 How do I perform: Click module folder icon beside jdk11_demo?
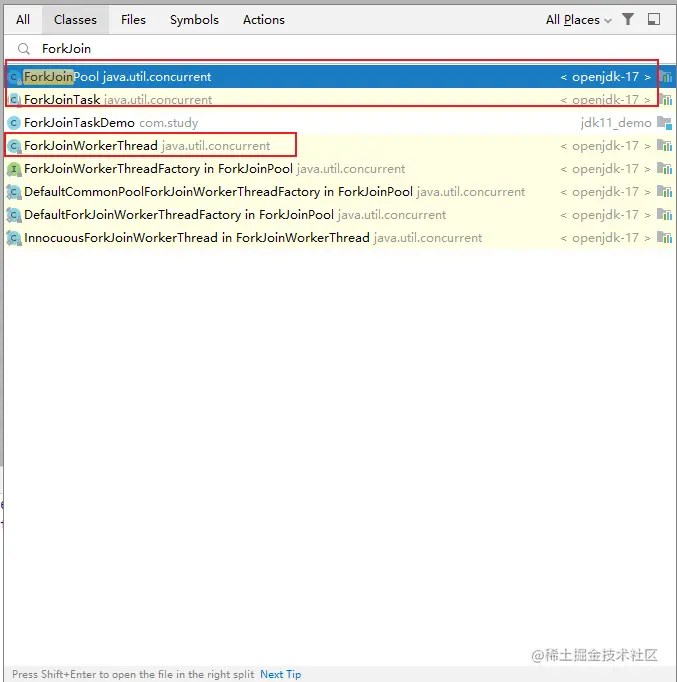pos(665,123)
